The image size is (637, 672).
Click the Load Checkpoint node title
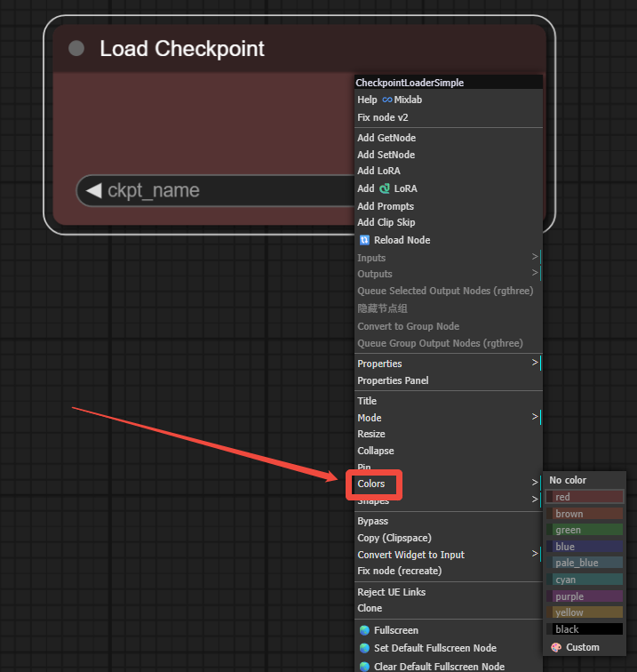[x=182, y=49]
